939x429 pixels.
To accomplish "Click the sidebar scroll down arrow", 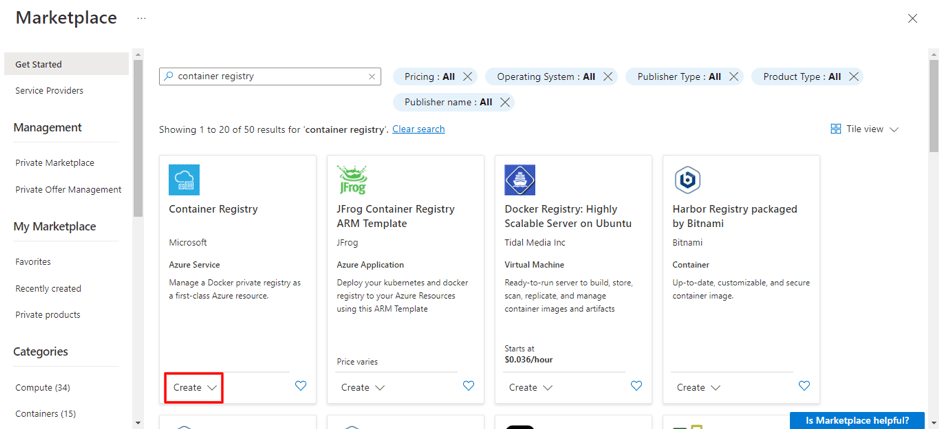I will point(138,422).
